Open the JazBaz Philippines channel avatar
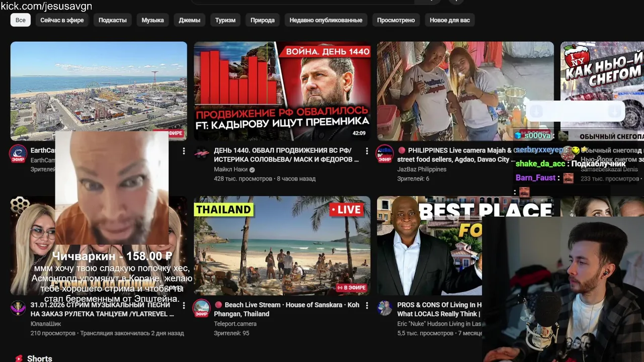The height and width of the screenshot is (362, 644). tap(385, 154)
